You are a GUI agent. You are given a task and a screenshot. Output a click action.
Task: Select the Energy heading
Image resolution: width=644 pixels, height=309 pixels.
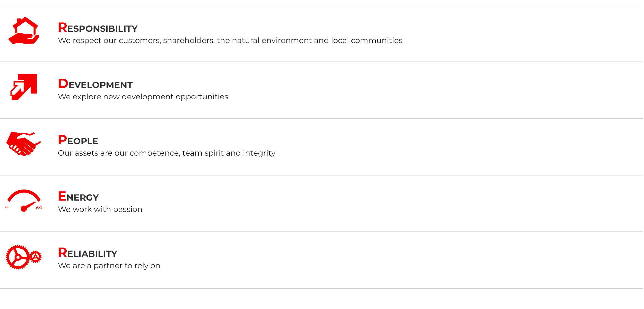point(78,196)
